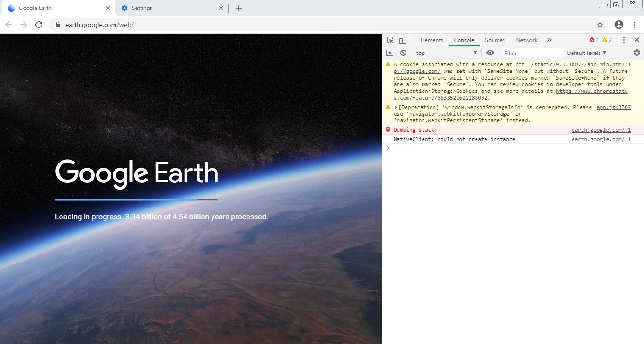Close the Google Earth tab
644x344 pixels.
pyautogui.click(x=108, y=8)
